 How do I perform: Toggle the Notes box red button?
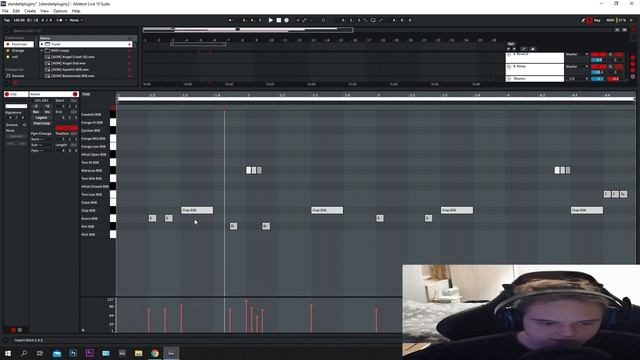pyautogui.click(x=75, y=94)
